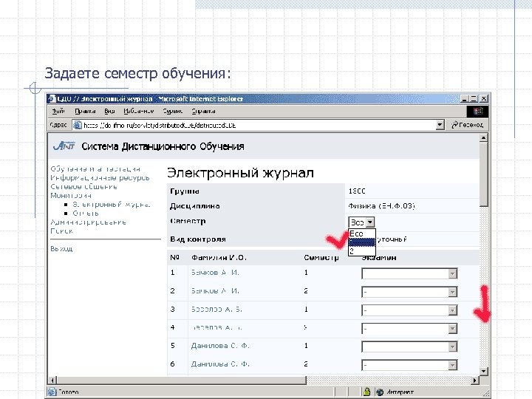Open Поиск sidebar link

62,231
